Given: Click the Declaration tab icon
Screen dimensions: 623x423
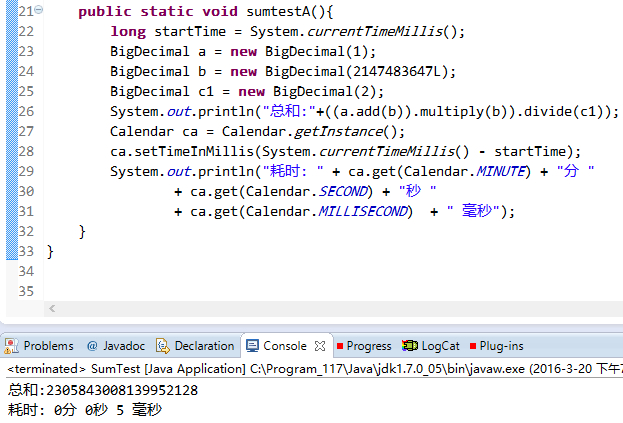Looking at the screenshot, I should coord(163,346).
